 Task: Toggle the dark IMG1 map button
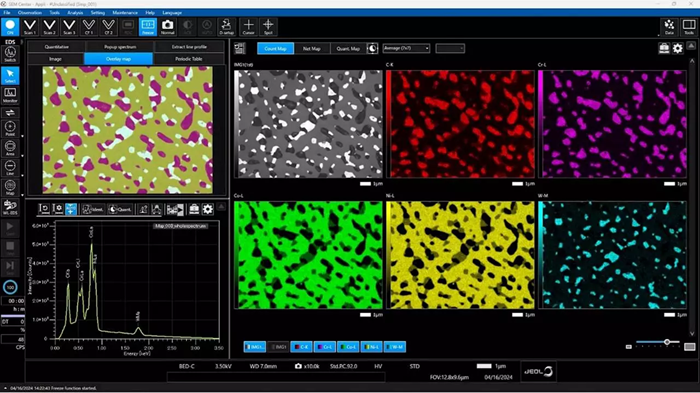(278, 347)
